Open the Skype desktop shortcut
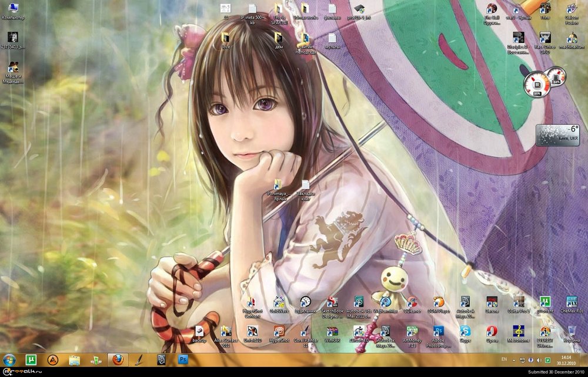The image size is (588, 377). point(465,332)
